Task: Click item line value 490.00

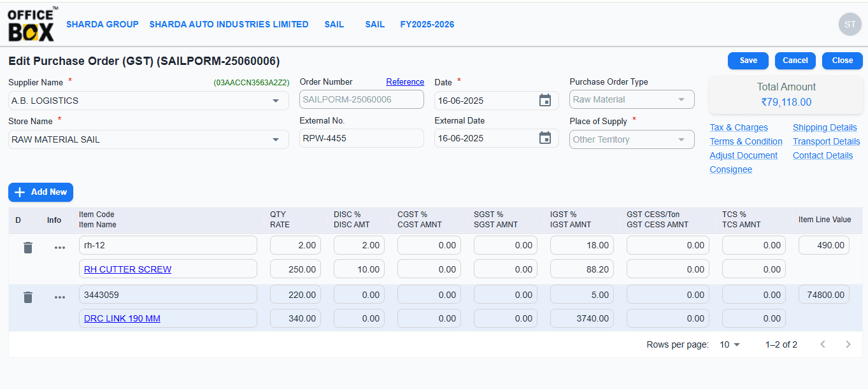Action: (824, 245)
